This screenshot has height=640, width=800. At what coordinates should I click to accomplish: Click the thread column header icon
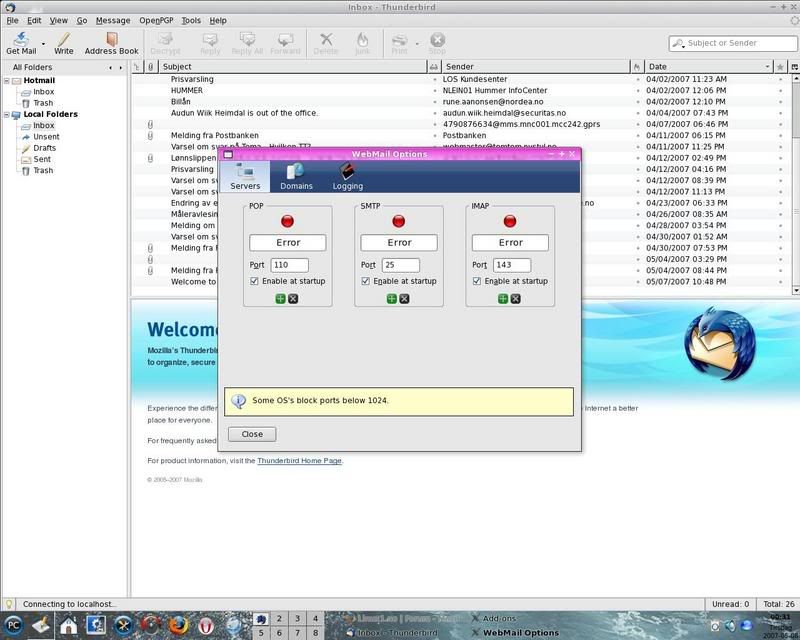[136, 66]
